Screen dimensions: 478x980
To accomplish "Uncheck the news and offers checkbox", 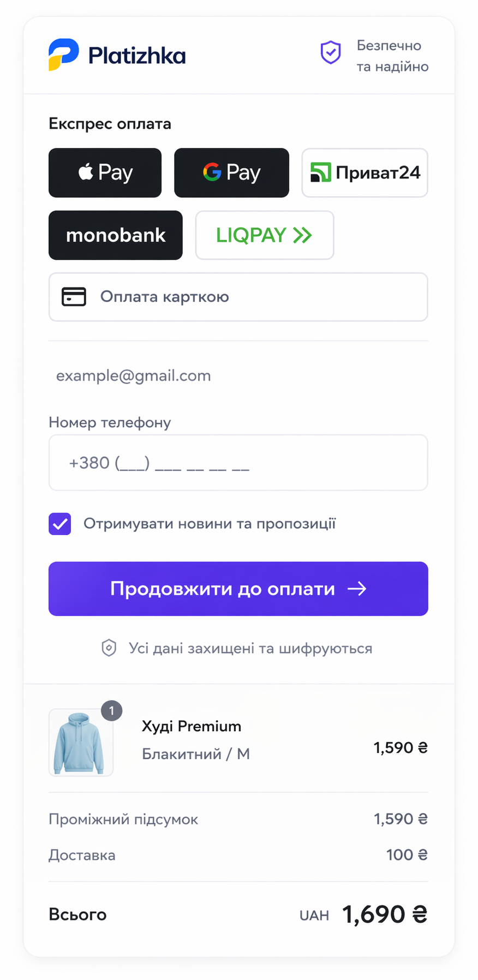I will (60, 524).
